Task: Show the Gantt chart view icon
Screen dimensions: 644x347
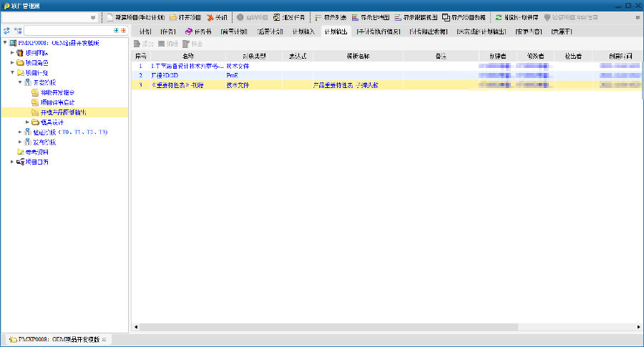Action: coord(355,17)
